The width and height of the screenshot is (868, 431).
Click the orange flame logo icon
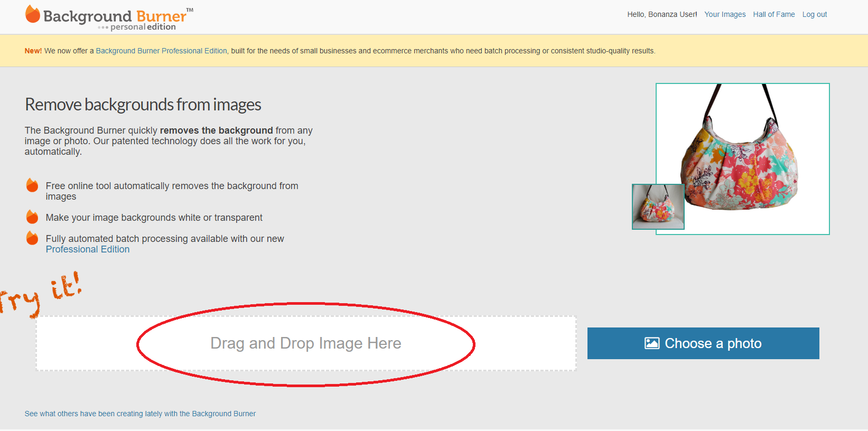point(33,14)
